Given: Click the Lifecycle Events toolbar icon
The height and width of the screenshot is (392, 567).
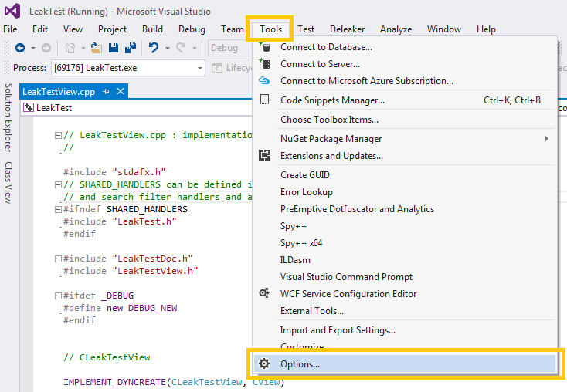Looking at the screenshot, I should (x=217, y=68).
